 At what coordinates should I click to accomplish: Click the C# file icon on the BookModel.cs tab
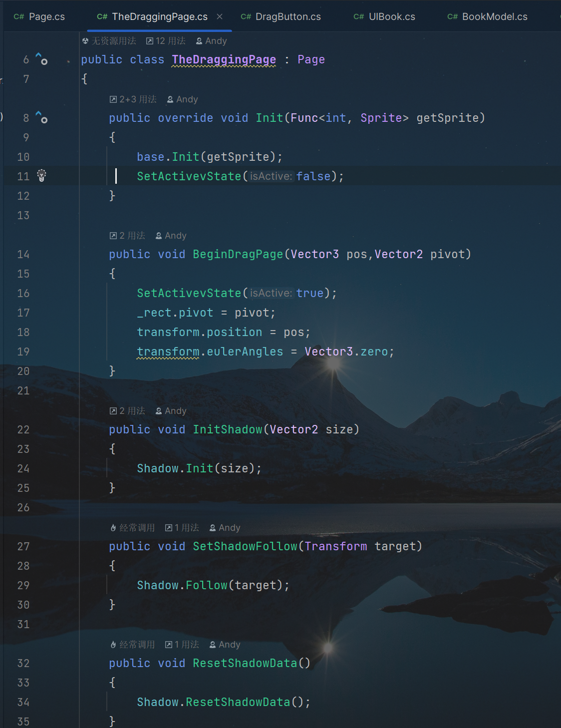pyautogui.click(x=453, y=16)
